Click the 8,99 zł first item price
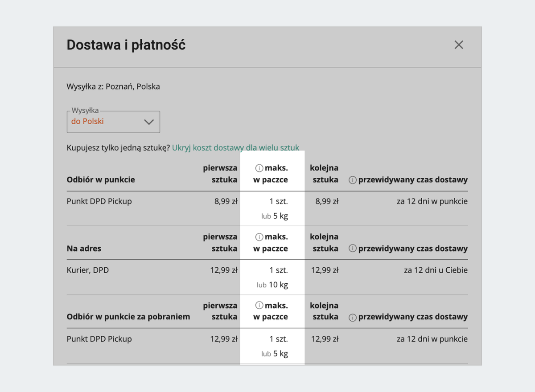The image size is (535, 392). pyautogui.click(x=226, y=201)
